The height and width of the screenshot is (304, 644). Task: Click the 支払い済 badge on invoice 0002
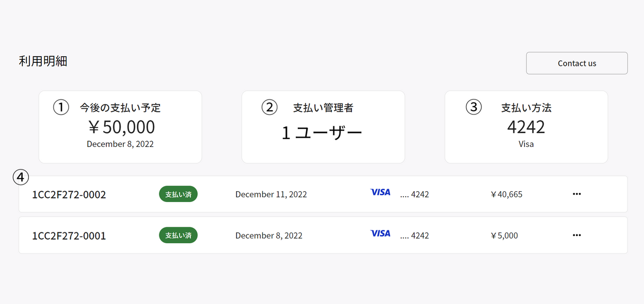[x=178, y=194]
